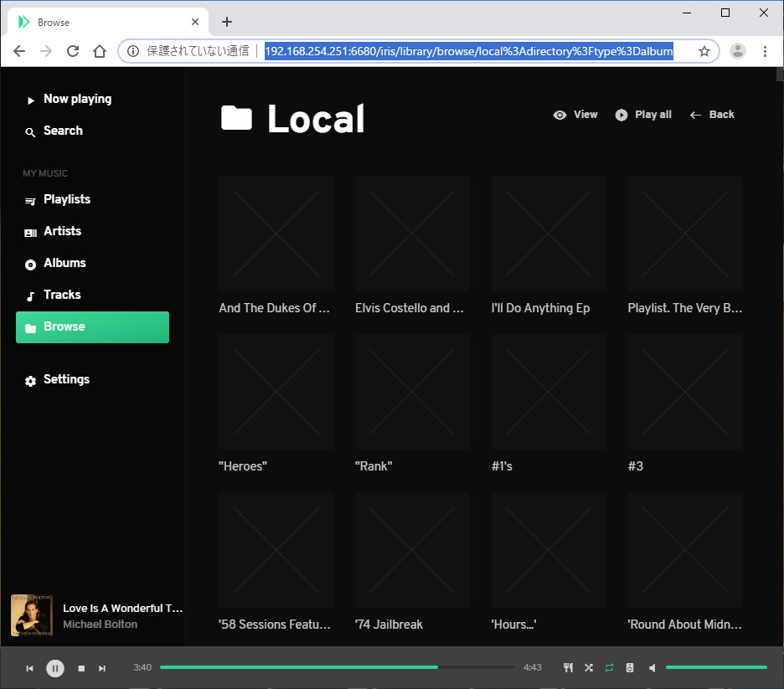Toggle consume mode in playback bar
Screen dimensions: 784x689
point(569,667)
